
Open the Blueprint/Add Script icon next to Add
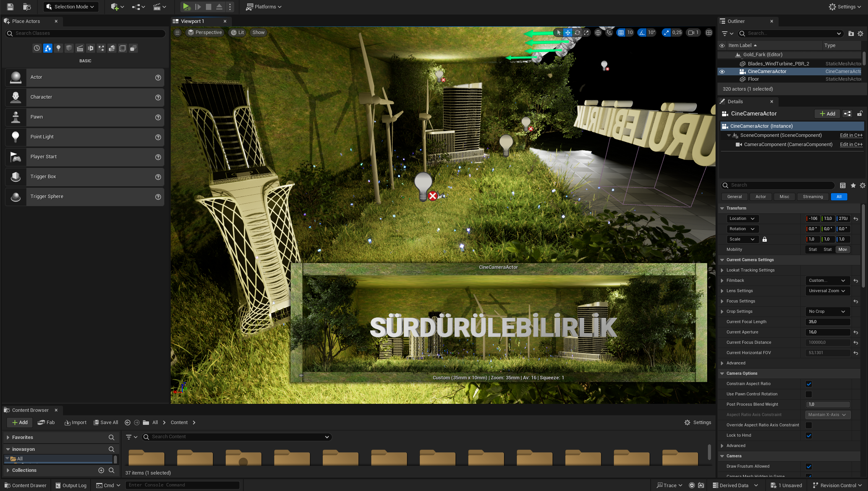(x=847, y=114)
